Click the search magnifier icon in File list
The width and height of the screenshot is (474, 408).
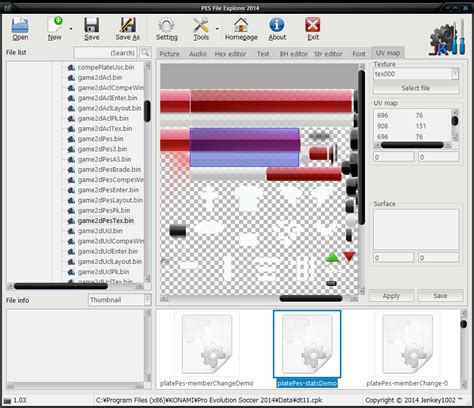[x=145, y=53]
